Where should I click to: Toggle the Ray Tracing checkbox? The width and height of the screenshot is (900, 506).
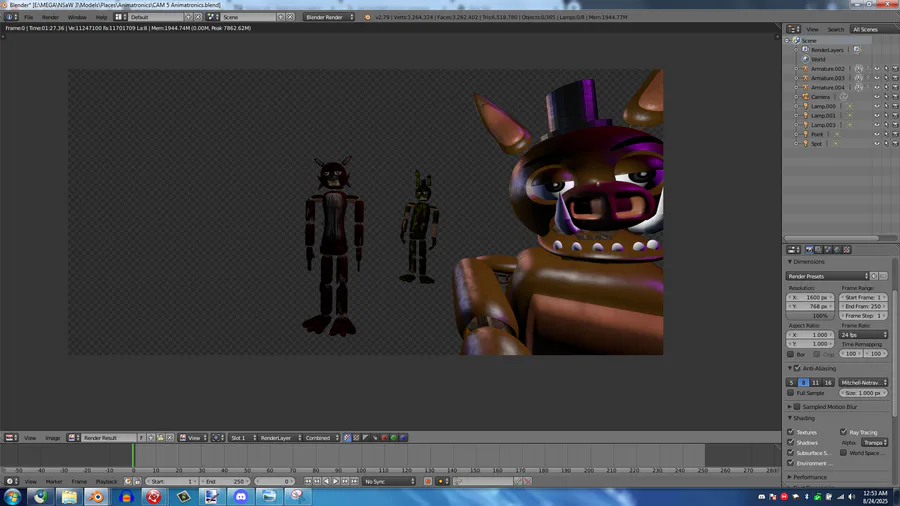pyautogui.click(x=843, y=432)
